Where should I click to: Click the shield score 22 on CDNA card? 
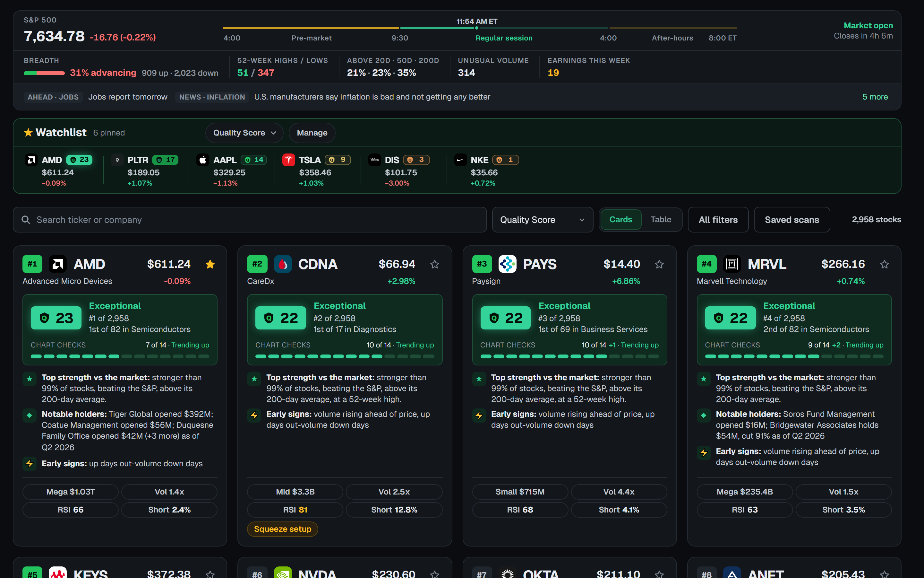click(x=281, y=318)
